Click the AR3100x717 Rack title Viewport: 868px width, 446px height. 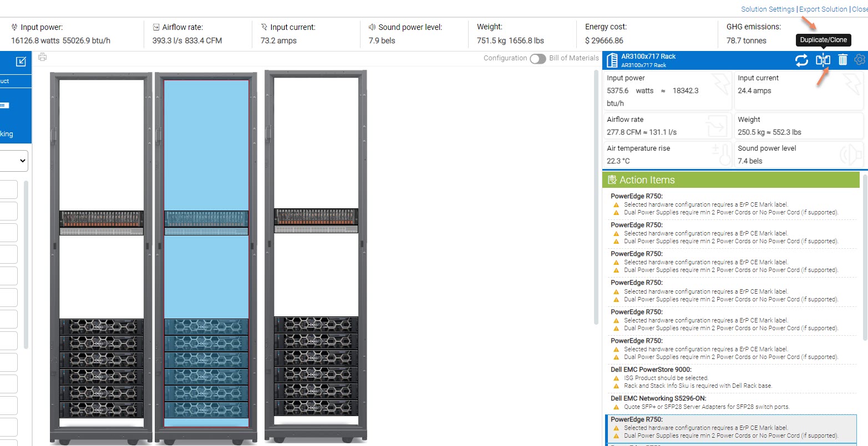[x=648, y=57]
